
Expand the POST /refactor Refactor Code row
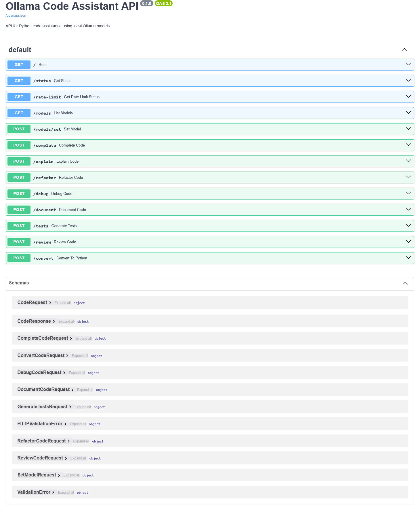[201, 178]
